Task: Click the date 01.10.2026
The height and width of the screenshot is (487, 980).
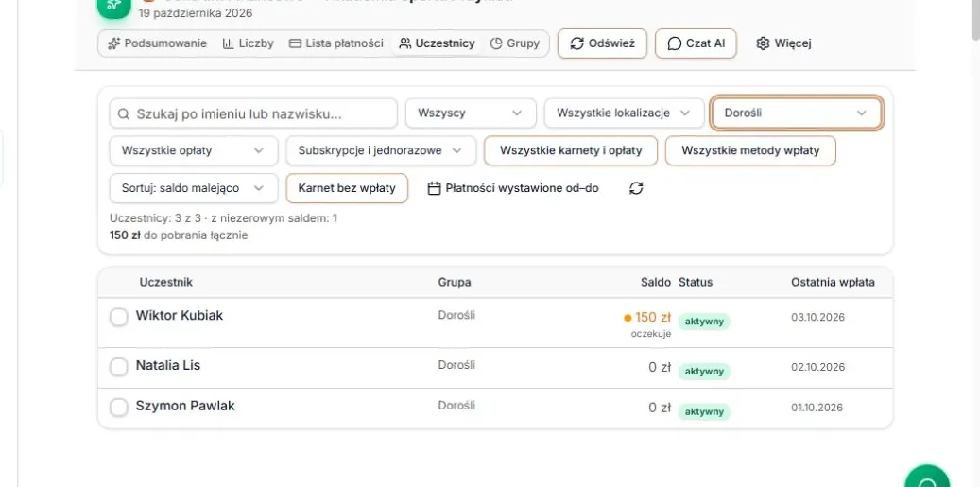Action: coord(818,408)
